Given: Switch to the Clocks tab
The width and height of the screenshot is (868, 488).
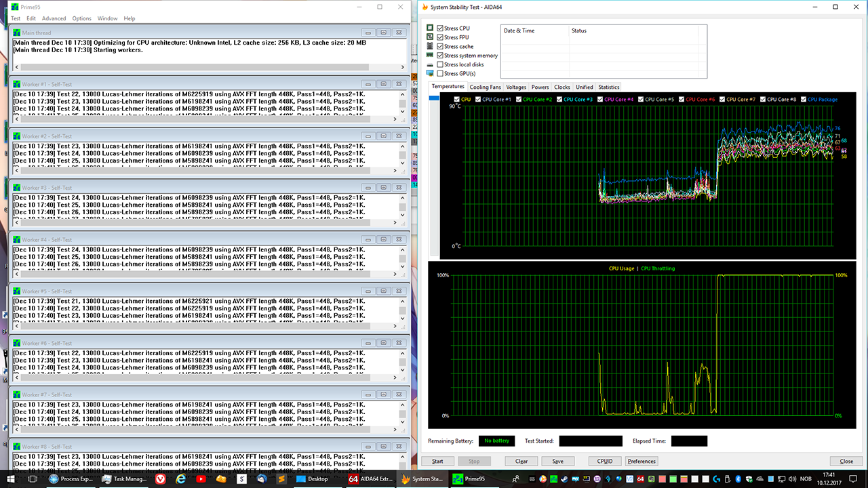Looking at the screenshot, I should click(562, 87).
